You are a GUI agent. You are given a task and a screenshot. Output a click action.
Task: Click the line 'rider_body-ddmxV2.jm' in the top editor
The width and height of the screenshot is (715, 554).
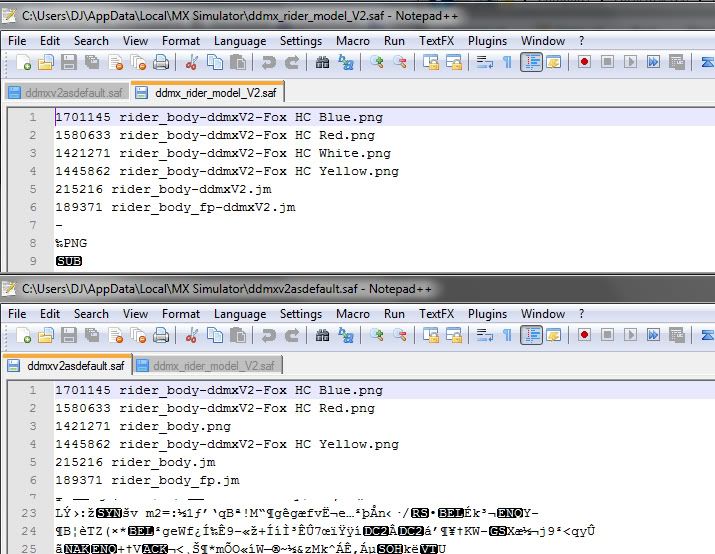(x=191, y=189)
